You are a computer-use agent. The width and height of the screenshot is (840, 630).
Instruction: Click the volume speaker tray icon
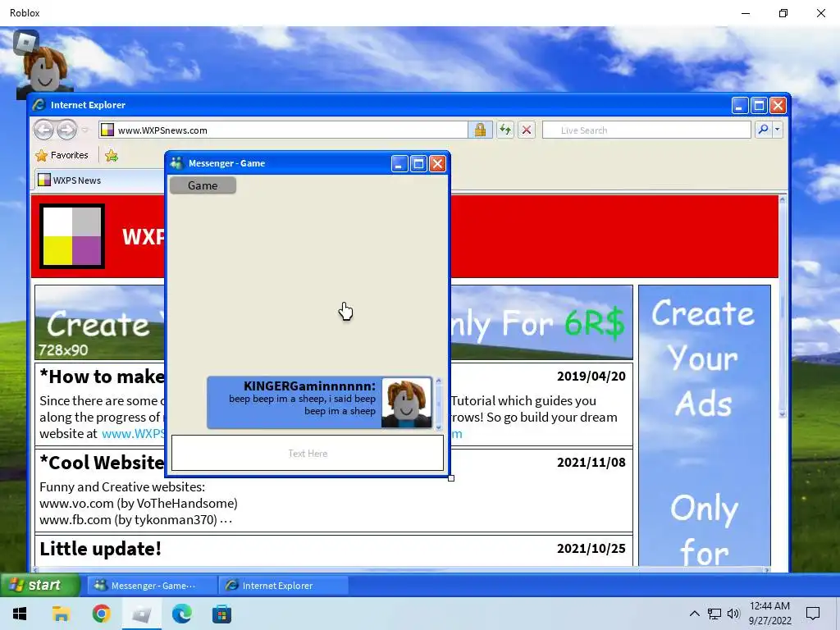click(x=733, y=614)
